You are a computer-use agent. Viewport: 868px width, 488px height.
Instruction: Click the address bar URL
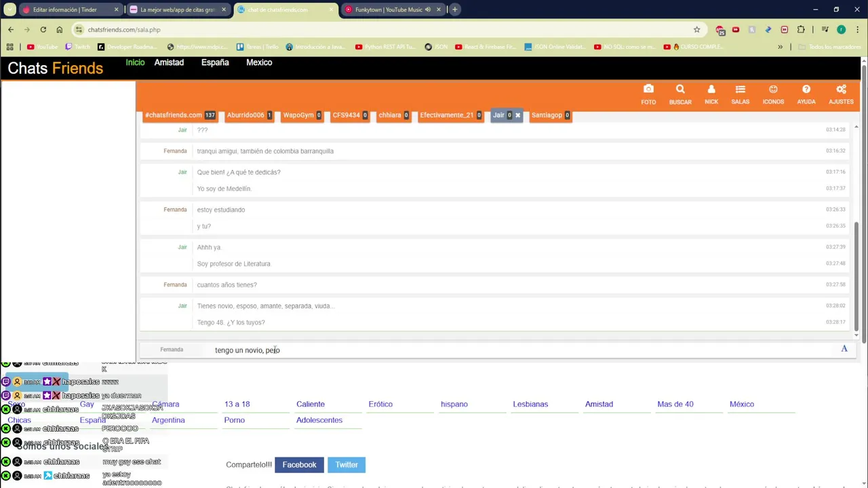coord(124,30)
